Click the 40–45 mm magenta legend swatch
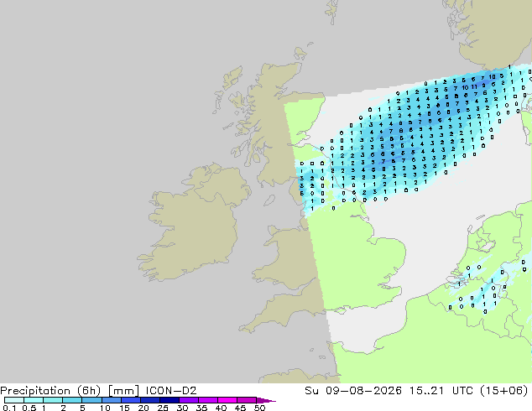Viewport: 532px width, 411px height. [x=227, y=400]
